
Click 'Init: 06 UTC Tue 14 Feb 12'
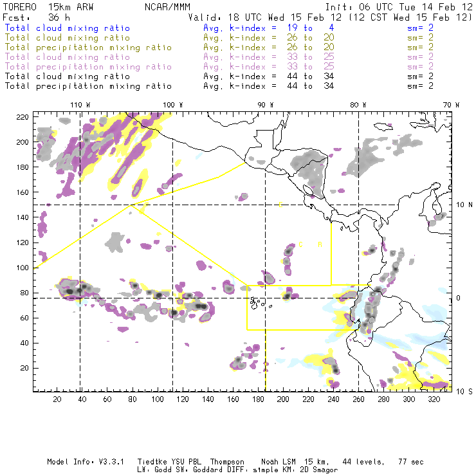point(399,7)
